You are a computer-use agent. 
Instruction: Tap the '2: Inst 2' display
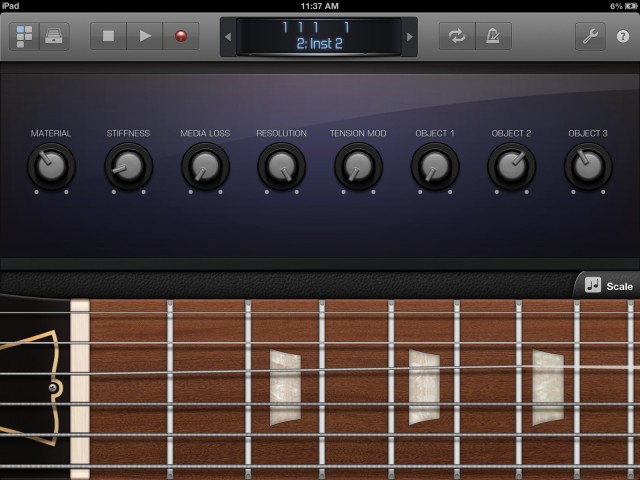click(318, 37)
